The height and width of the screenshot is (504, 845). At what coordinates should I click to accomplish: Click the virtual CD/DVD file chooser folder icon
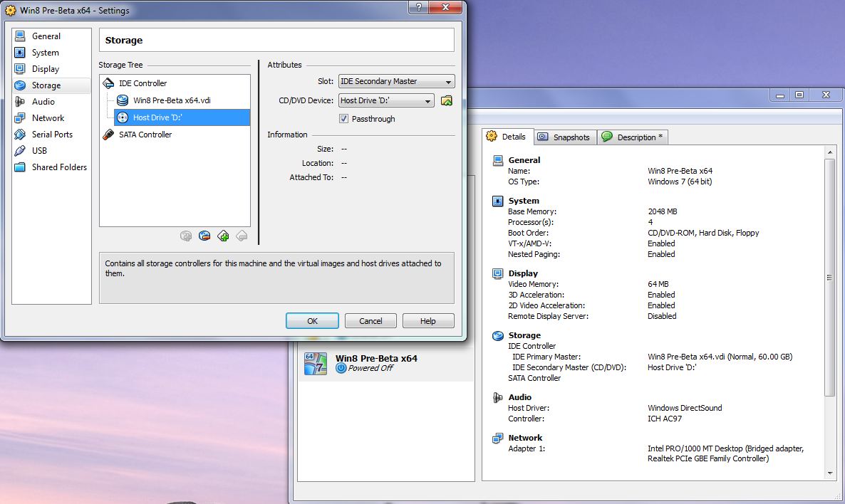[x=447, y=100]
